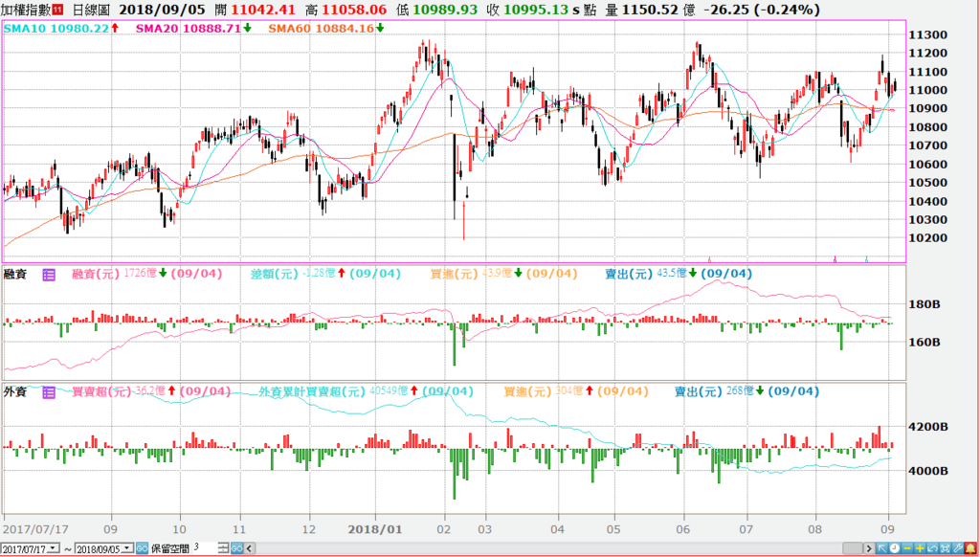The height and width of the screenshot is (557, 980).
Task: Open chart settings with the wrench icon
Action: tap(958, 548)
